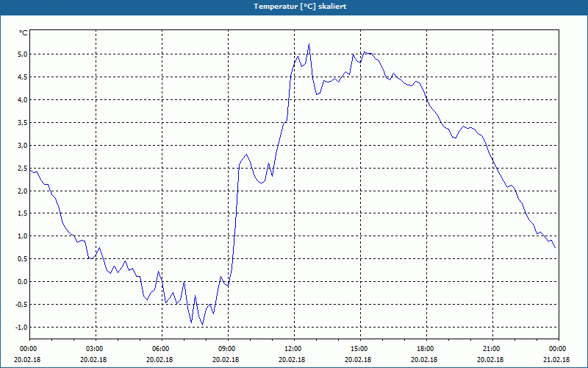Select the '1,5' y-axis label
588x368 pixels.
click(23, 213)
